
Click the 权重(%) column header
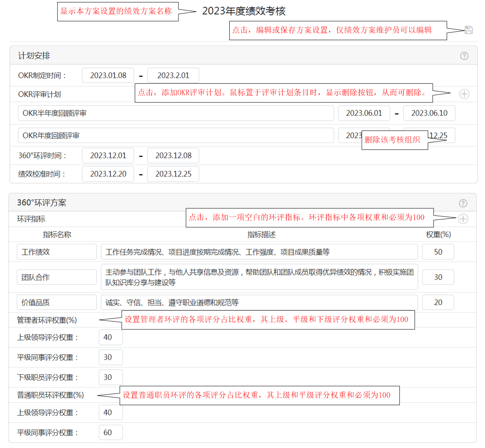click(x=438, y=235)
